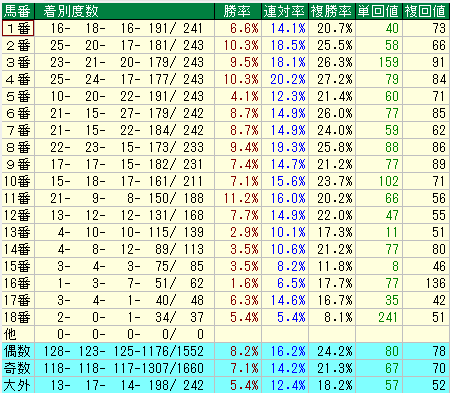Select the 大外 summary row

click(x=226, y=385)
